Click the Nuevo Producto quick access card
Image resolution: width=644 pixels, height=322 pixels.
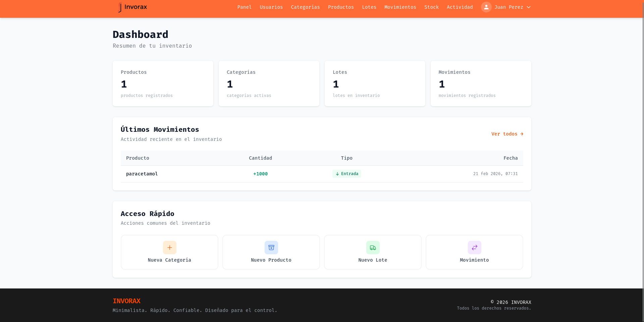(x=271, y=252)
